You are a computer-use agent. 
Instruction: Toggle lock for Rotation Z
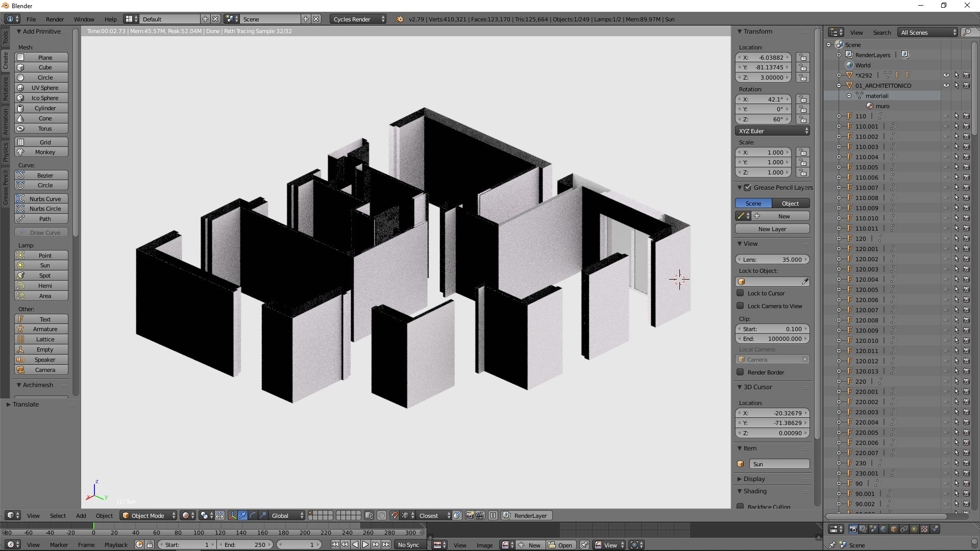click(803, 119)
